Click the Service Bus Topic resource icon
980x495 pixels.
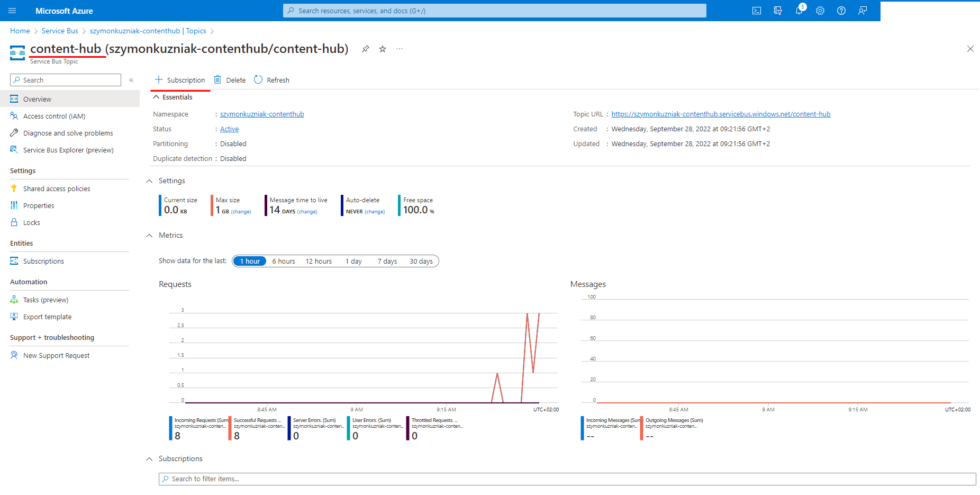17,52
